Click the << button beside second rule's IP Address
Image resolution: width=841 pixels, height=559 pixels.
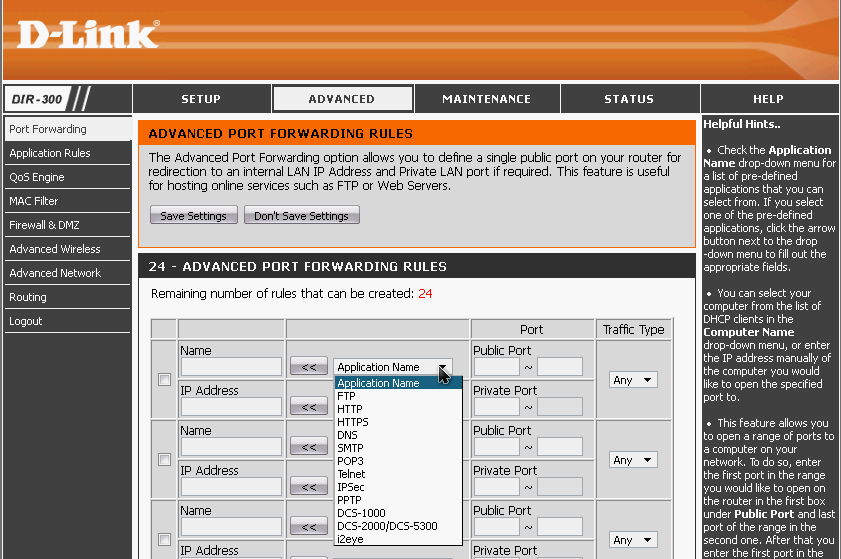[x=308, y=487]
